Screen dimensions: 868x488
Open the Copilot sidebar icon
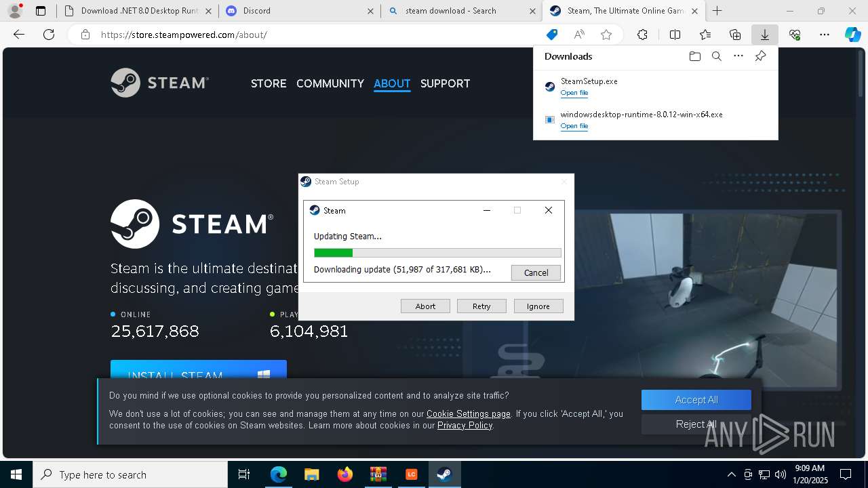[x=852, y=35]
